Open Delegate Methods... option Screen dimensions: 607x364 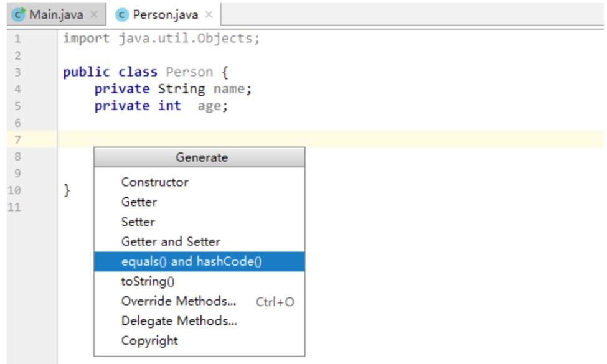pos(199,321)
